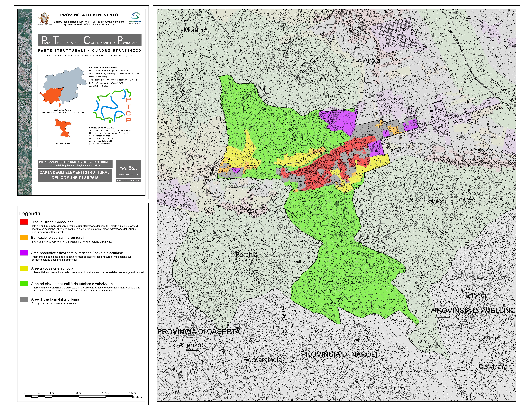The height and width of the screenshot is (411, 532).
Task: Click the 'dicembre 2013' date box
Action: click(x=122, y=181)
